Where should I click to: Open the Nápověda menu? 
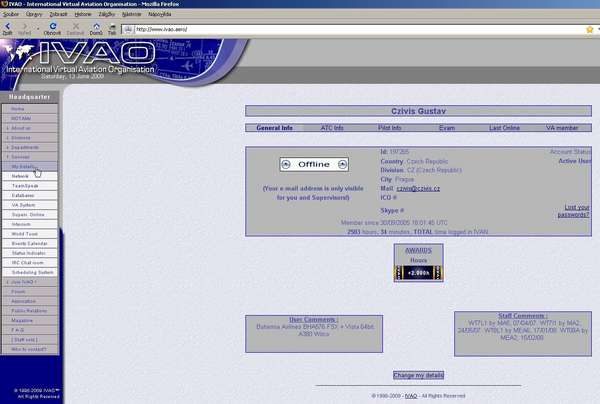click(160, 14)
